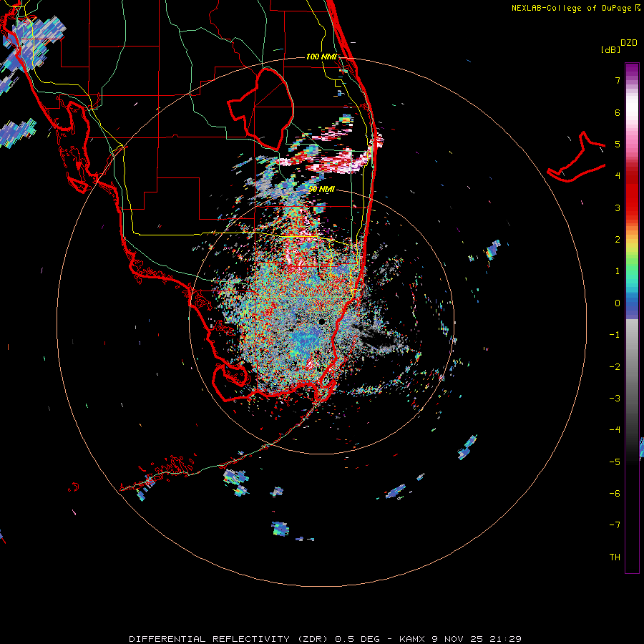
Task: Click the 7 value on the color scale
Action: click(618, 80)
